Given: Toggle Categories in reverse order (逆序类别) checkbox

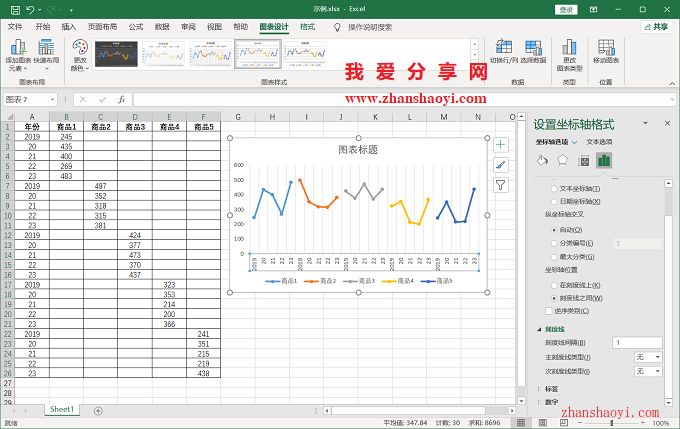Looking at the screenshot, I should coord(549,311).
